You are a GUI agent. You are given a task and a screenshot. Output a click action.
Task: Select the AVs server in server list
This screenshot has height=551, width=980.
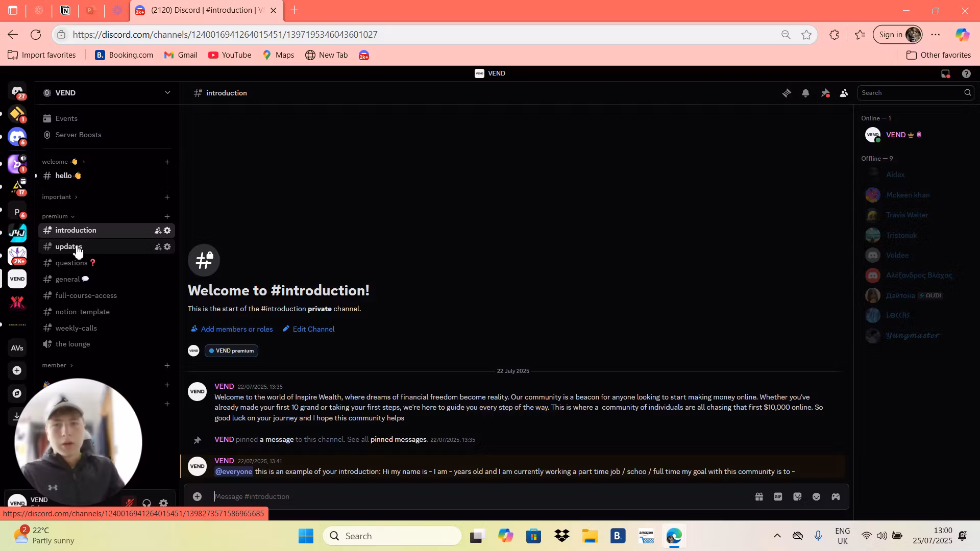17,348
